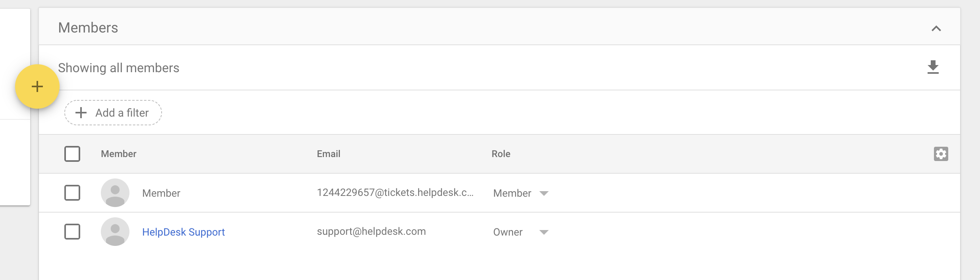The image size is (980, 280).
Task: Download the members list
Action: (933, 67)
